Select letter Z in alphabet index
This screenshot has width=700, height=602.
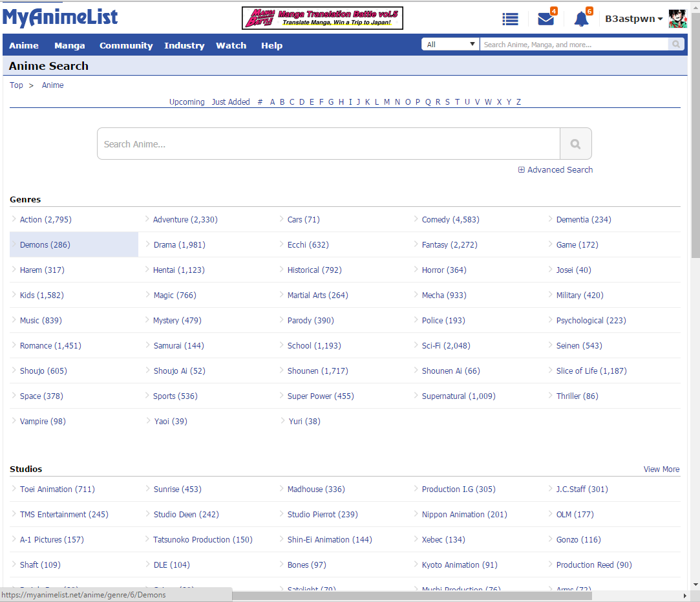[x=519, y=102]
